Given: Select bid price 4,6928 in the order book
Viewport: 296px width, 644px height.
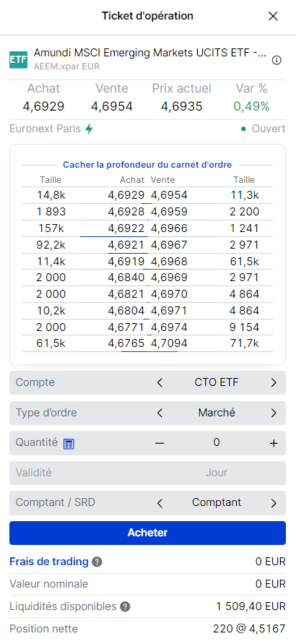Looking at the screenshot, I should [126, 212].
